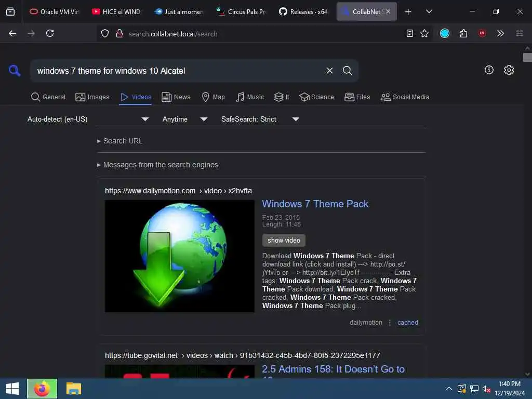Select the Videos search category

(136, 97)
